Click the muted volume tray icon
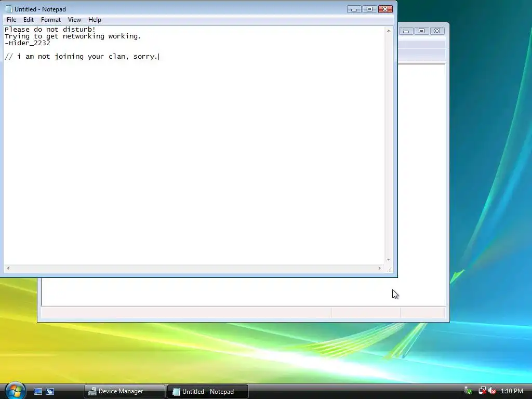The width and height of the screenshot is (532, 399). click(493, 391)
